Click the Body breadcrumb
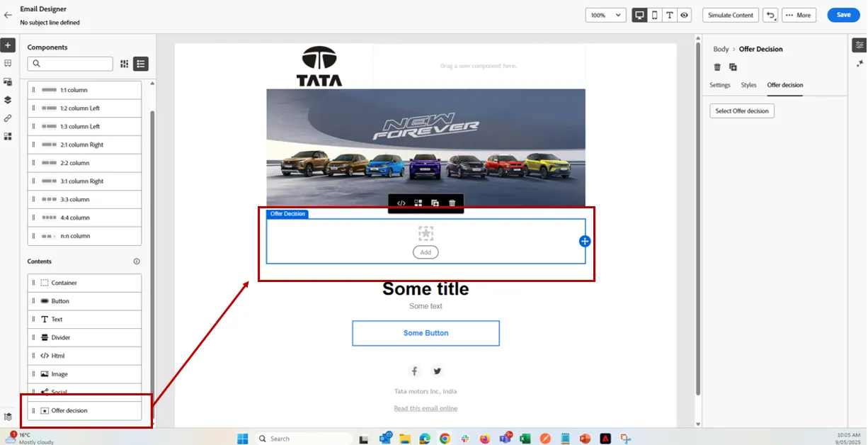 721,49
